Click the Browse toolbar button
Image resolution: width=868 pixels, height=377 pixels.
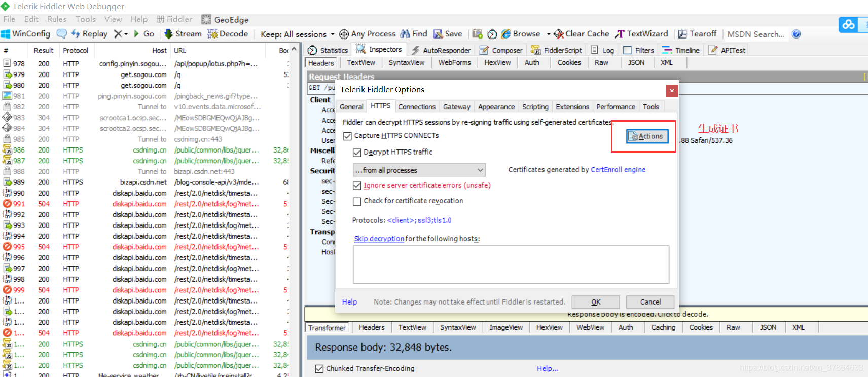[x=521, y=34]
